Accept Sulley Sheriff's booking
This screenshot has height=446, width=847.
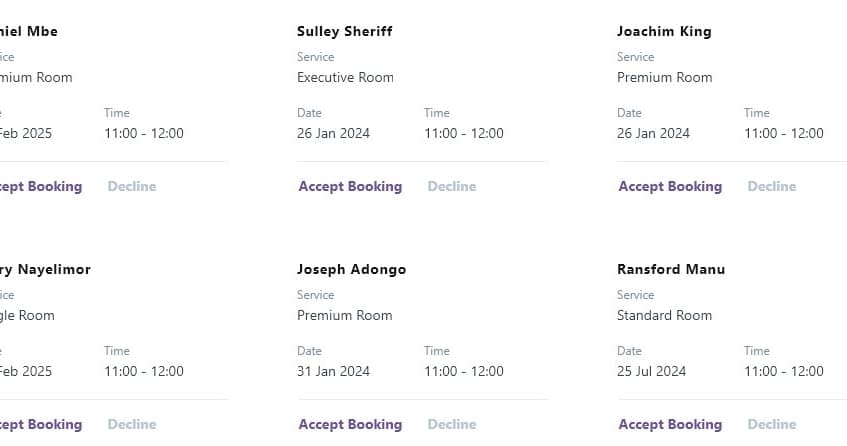350,186
